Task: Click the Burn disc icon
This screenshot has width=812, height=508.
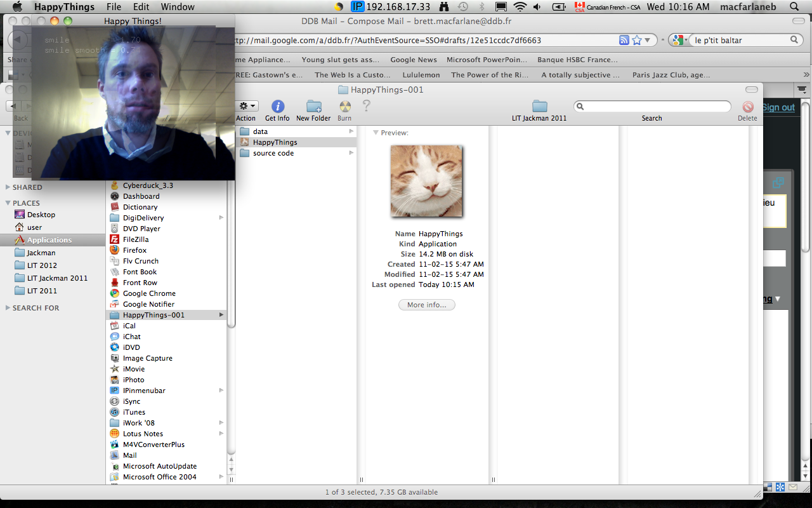Action: 344,107
